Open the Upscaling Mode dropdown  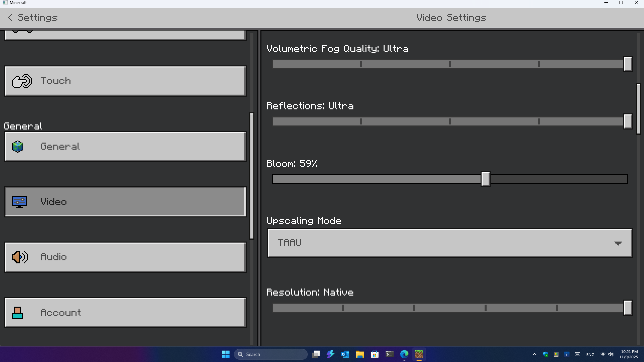(x=450, y=243)
